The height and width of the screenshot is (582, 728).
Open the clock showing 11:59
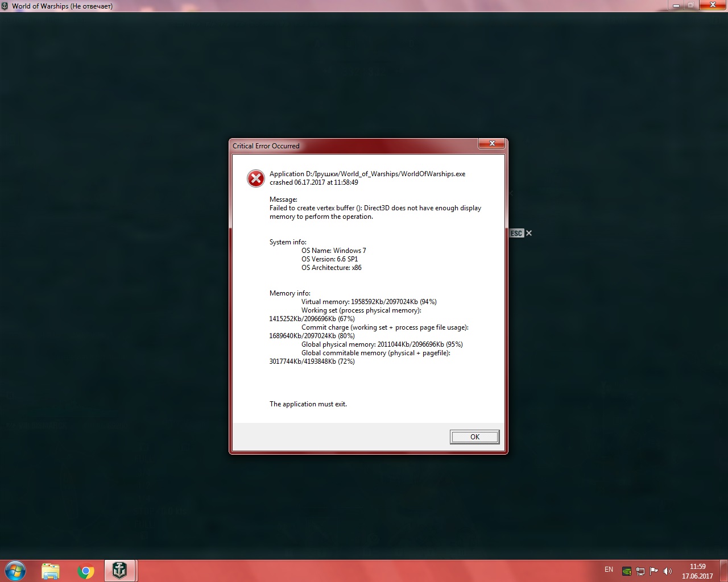697,571
